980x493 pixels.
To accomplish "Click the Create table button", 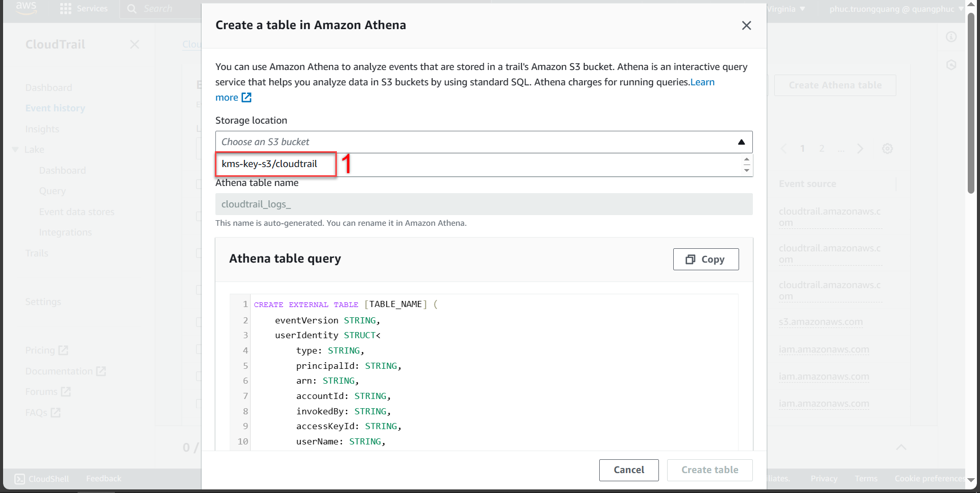I will click(x=709, y=470).
